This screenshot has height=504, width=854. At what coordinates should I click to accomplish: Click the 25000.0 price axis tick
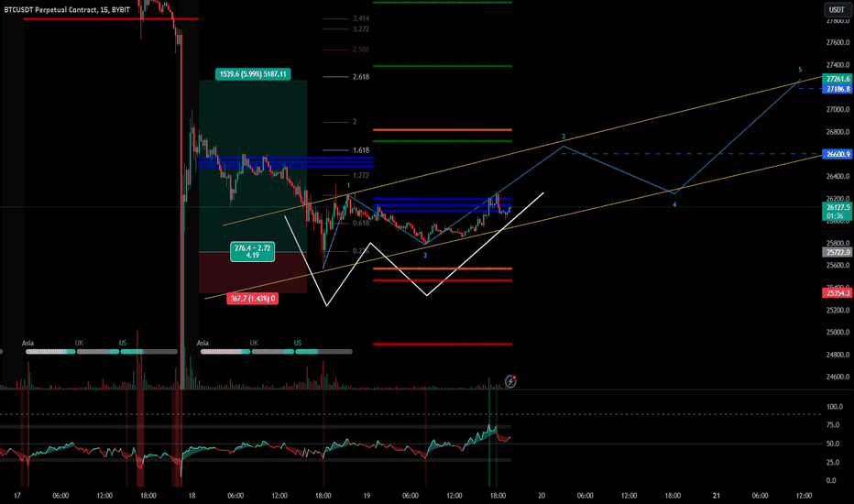pyautogui.click(x=838, y=333)
